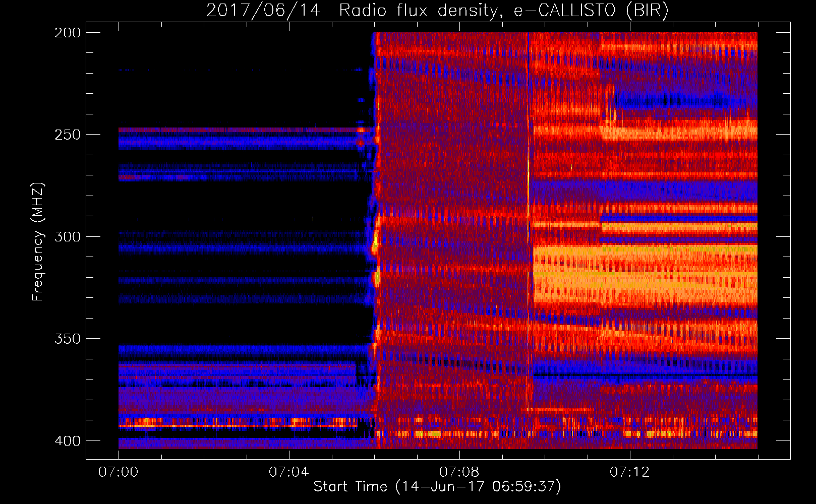
Task: Click the '400' frequency tick label
Action: [x=68, y=441]
